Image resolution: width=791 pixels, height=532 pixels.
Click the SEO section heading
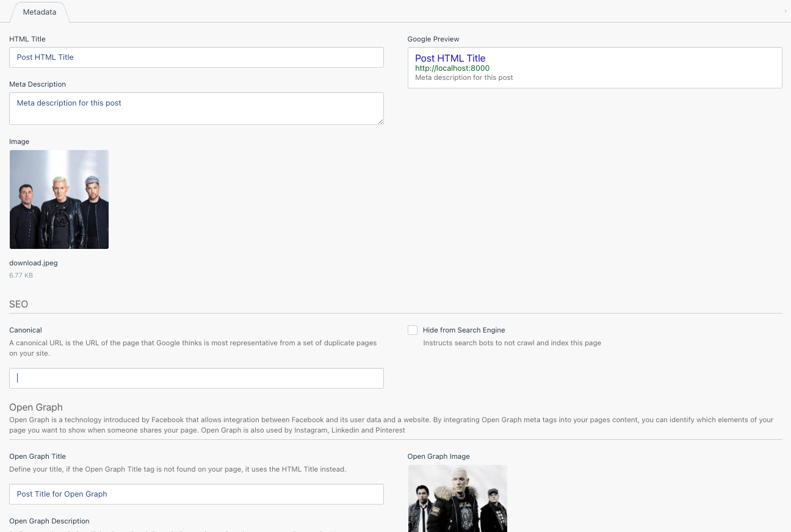pos(18,304)
